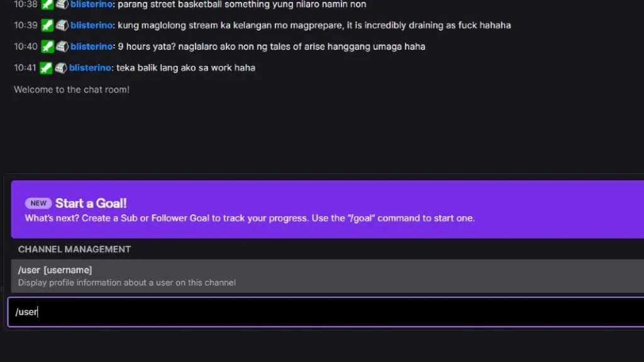Select the blisterino username at 10:40
Image resolution: width=644 pixels, height=362 pixels.
pos(91,47)
